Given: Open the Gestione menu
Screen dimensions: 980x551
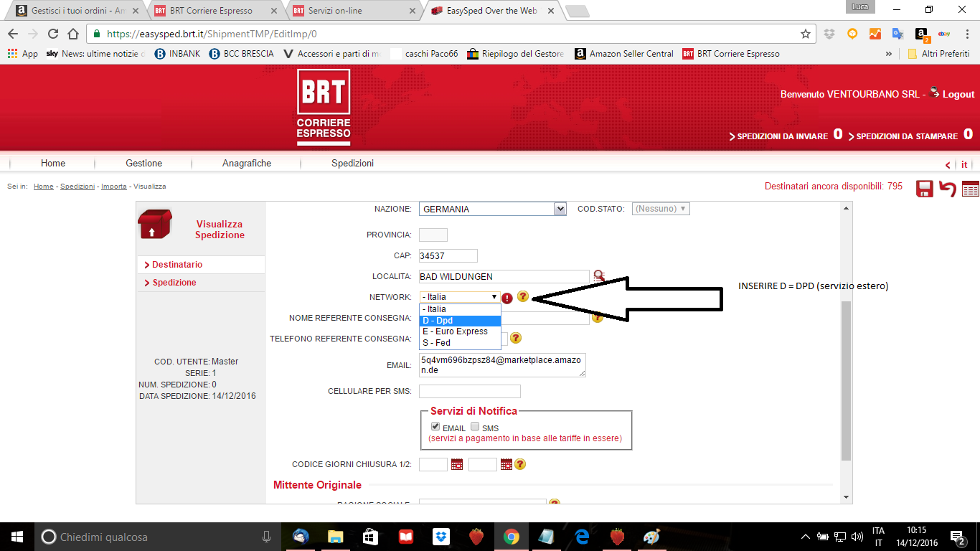Looking at the screenshot, I should click(144, 164).
